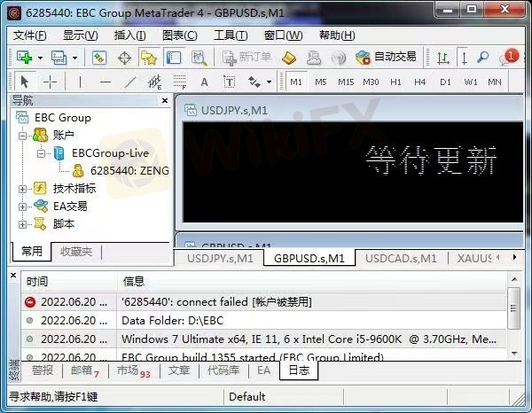Toggle the Navigator star-folder icon
The height and width of the screenshot is (413, 532).
(149, 58)
